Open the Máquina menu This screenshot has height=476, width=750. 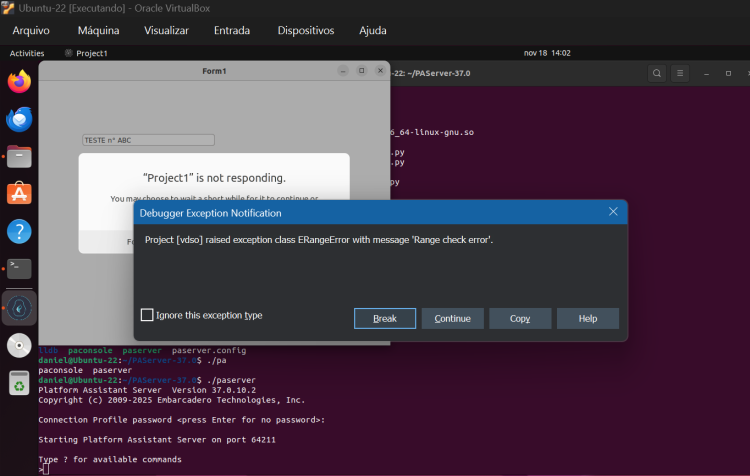coord(99,31)
